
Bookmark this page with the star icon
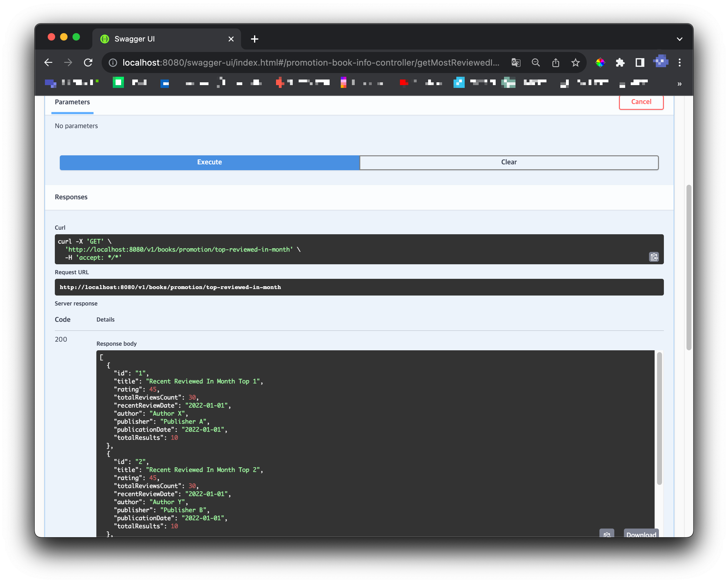click(x=575, y=63)
